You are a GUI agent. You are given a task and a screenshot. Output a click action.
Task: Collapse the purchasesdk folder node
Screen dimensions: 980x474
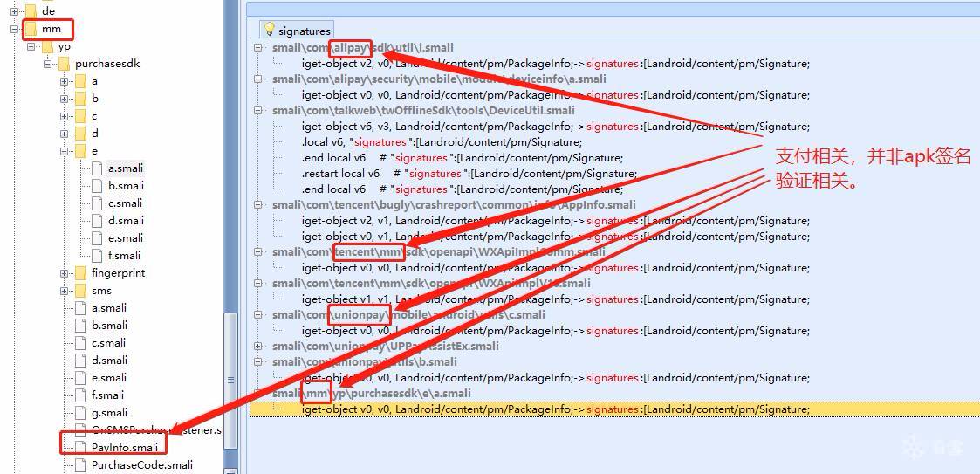coord(47,64)
